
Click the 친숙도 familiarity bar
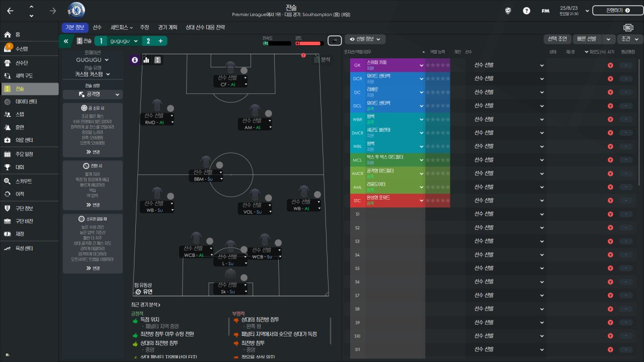coord(277,44)
